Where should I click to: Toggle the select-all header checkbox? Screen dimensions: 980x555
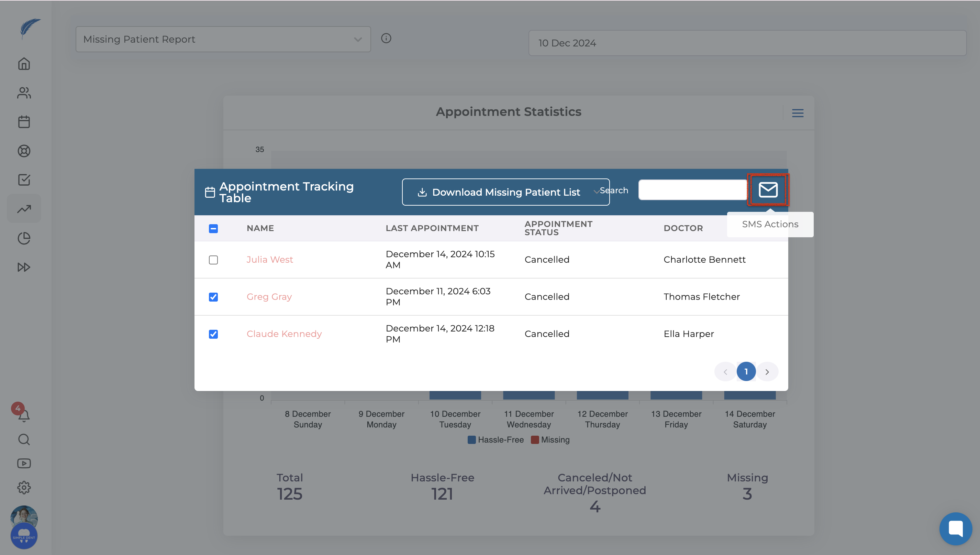(213, 229)
